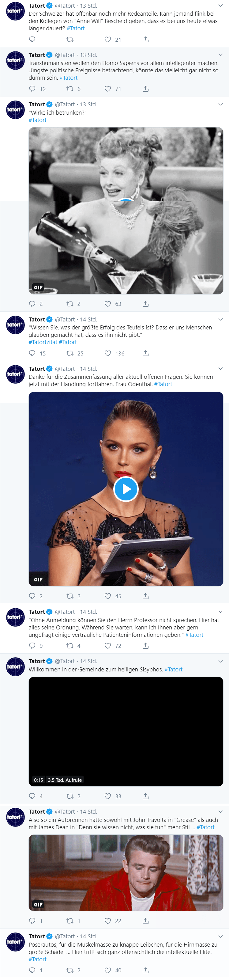Like the "Wirke ich betrunken?" tweet
229x980 pixels.
108,304
